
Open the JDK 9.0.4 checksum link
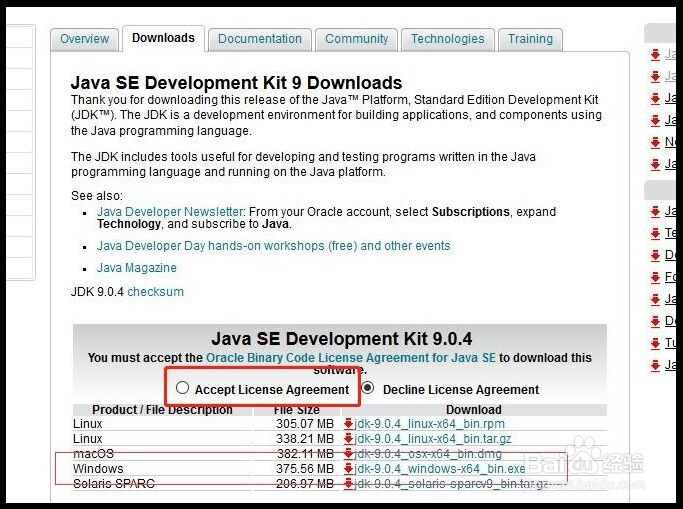click(156, 292)
